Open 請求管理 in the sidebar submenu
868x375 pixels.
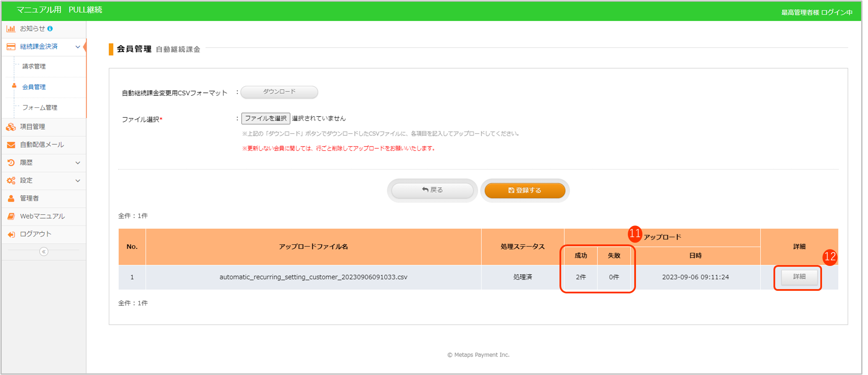[x=34, y=67]
